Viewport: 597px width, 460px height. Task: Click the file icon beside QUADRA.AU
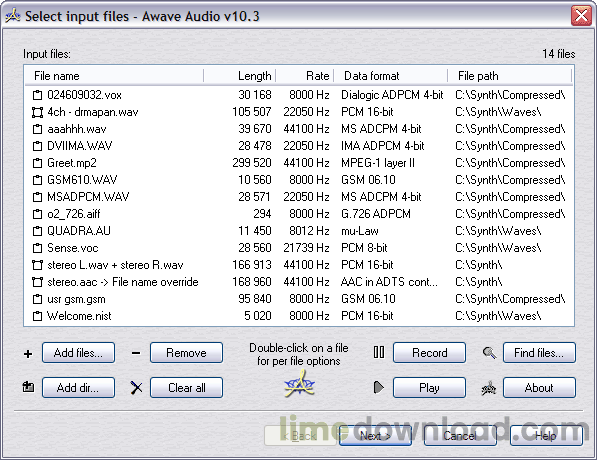[x=37, y=231]
